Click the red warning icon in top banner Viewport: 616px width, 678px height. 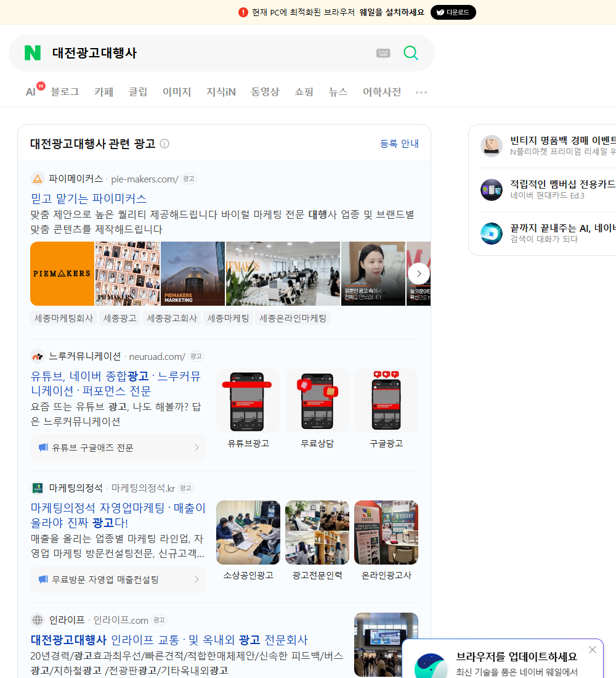[x=243, y=12]
